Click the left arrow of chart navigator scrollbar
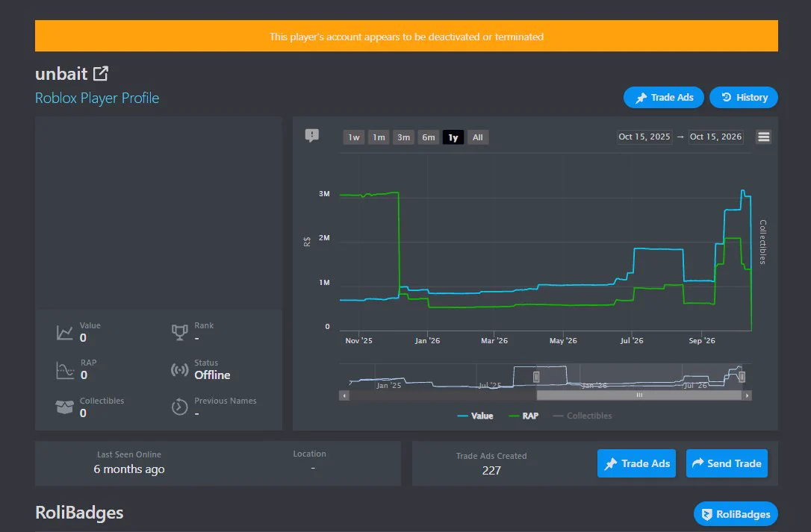The height and width of the screenshot is (532, 811). [x=344, y=395]
